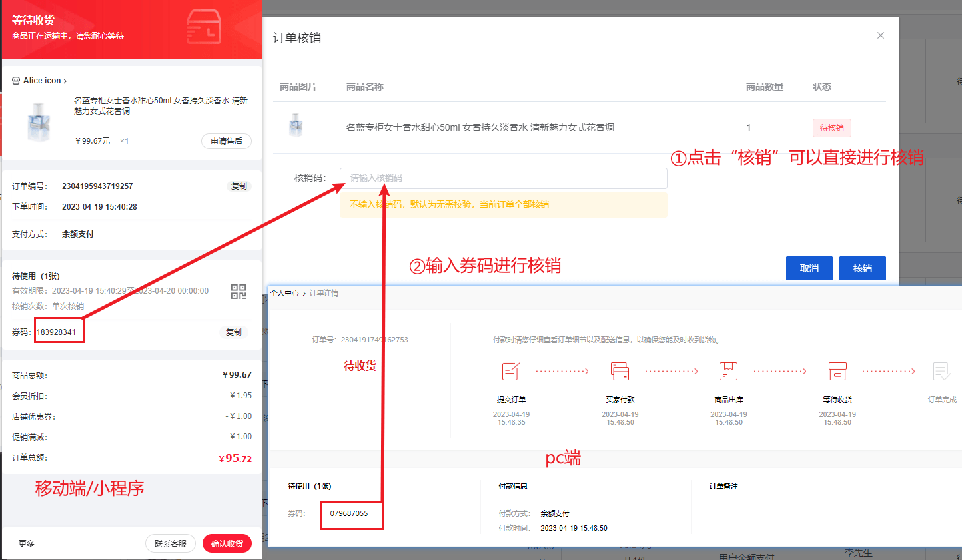Viewport: 962px width, 560px height.
Task: Click product total ¥99.67 amount
Action: [x=237, y=375]
